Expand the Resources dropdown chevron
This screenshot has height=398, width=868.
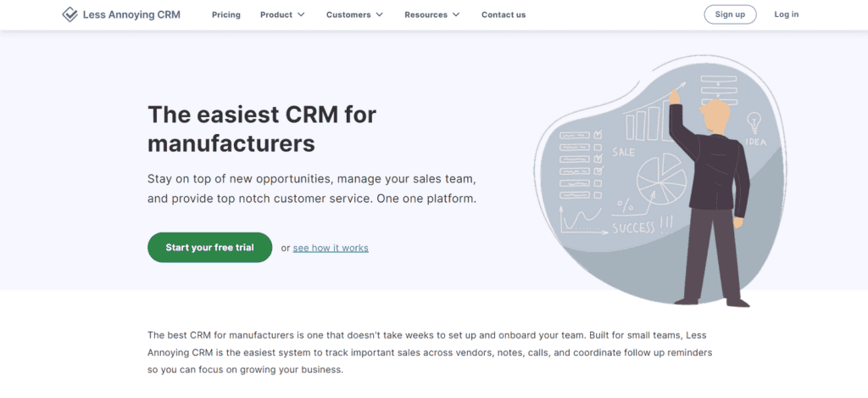click(x=456, y=15)
